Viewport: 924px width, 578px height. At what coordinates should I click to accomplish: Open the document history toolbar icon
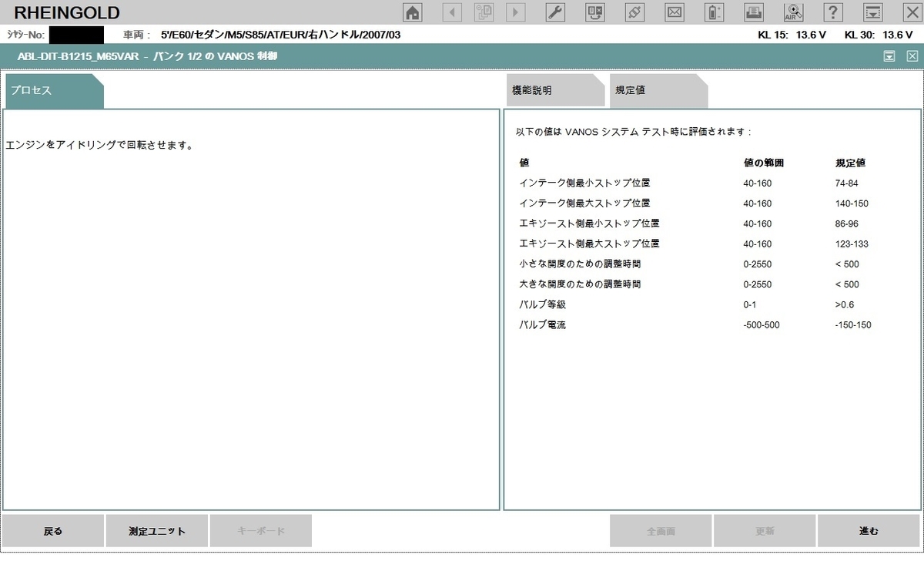coord(484,12)
